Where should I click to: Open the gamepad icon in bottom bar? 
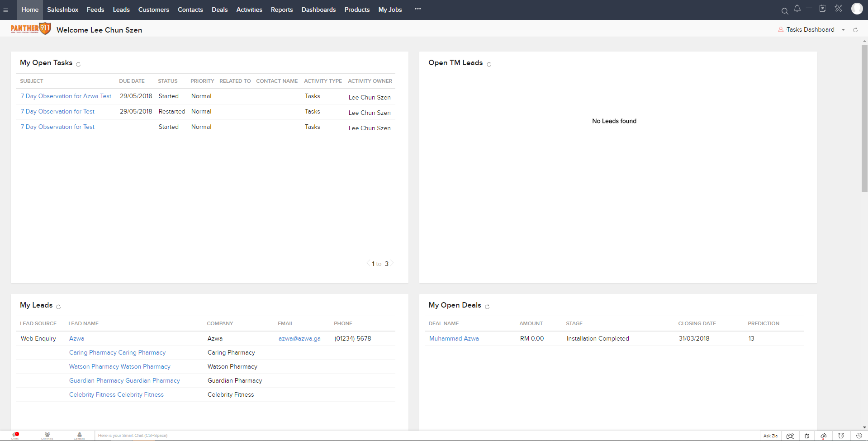[790, 436]
